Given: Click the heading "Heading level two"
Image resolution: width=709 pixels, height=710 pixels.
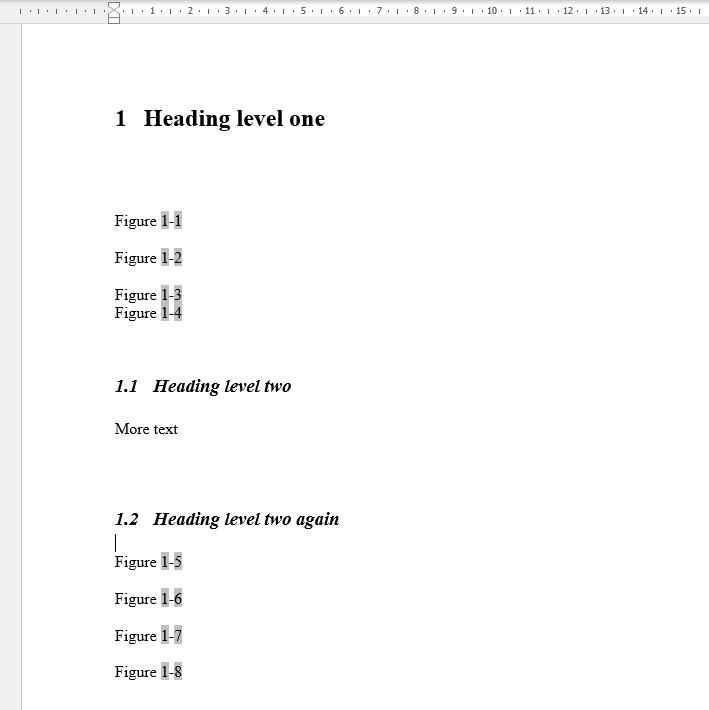Looking at the screenshot, I should (222, 386).
